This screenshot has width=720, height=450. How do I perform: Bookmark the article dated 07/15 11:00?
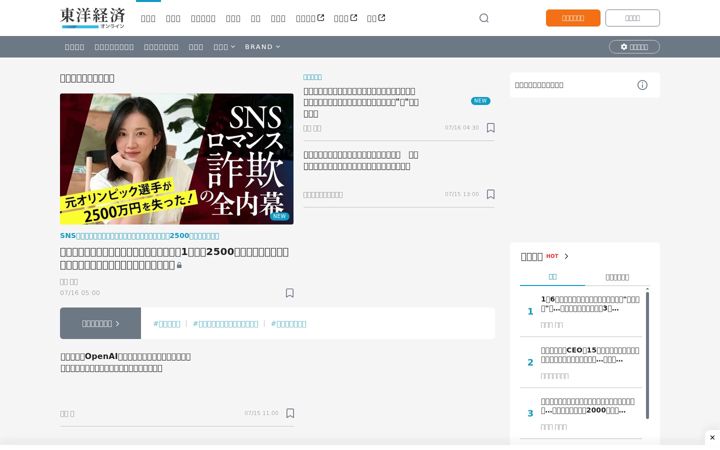[290, 413]
